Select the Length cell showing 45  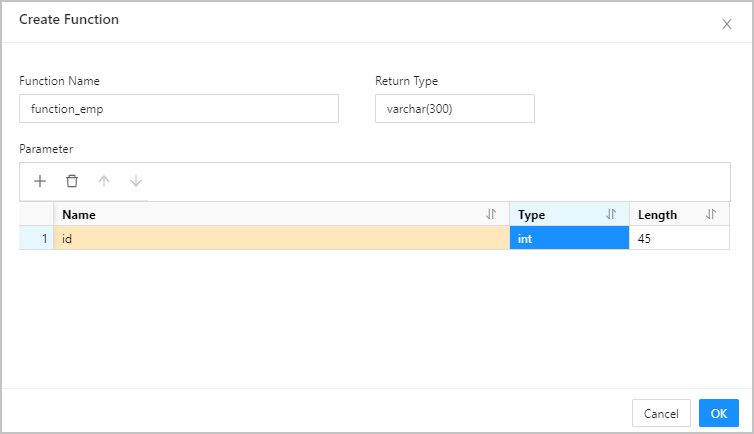679,239
